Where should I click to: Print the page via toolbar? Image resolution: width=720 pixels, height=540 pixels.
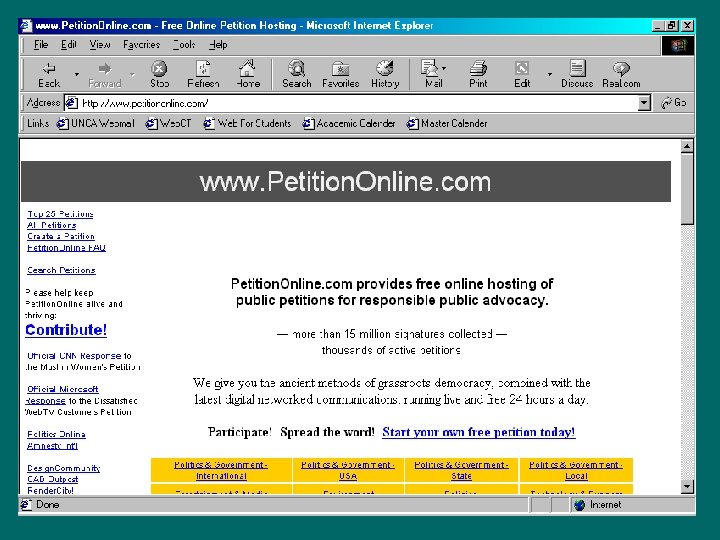coord(478,74)
